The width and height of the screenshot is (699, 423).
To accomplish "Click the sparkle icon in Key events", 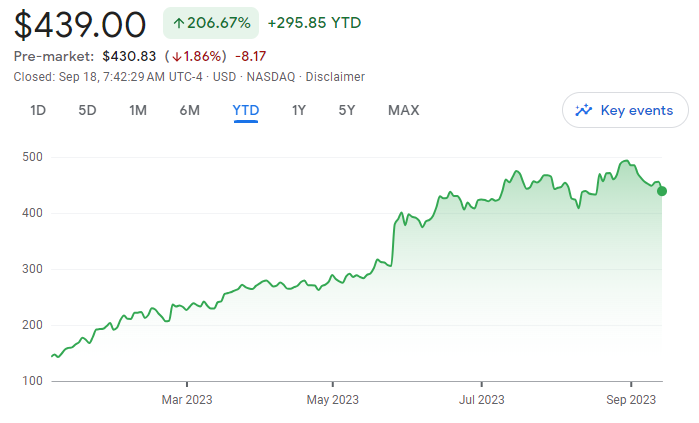I will [585, 110].
